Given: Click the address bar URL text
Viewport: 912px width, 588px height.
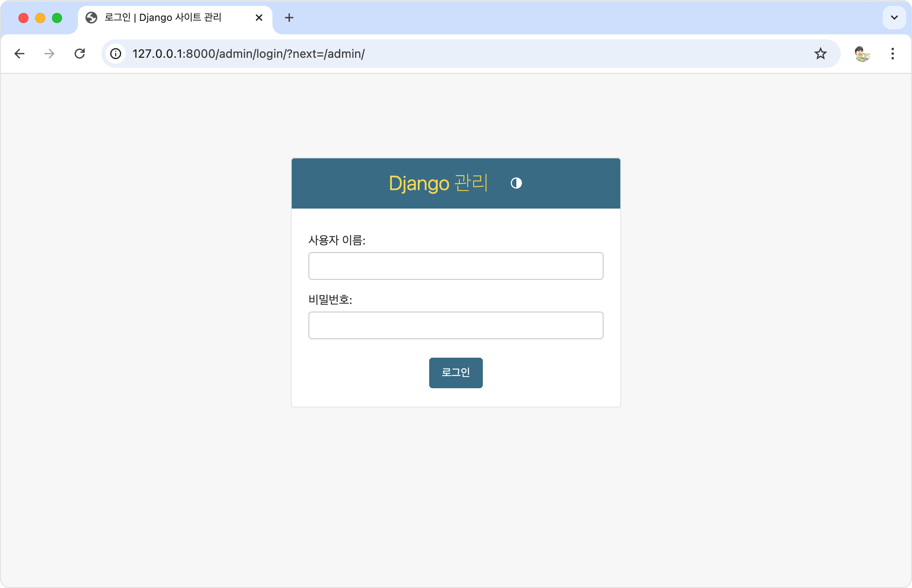Looking at the screenshot, I should tap(248, 54).
